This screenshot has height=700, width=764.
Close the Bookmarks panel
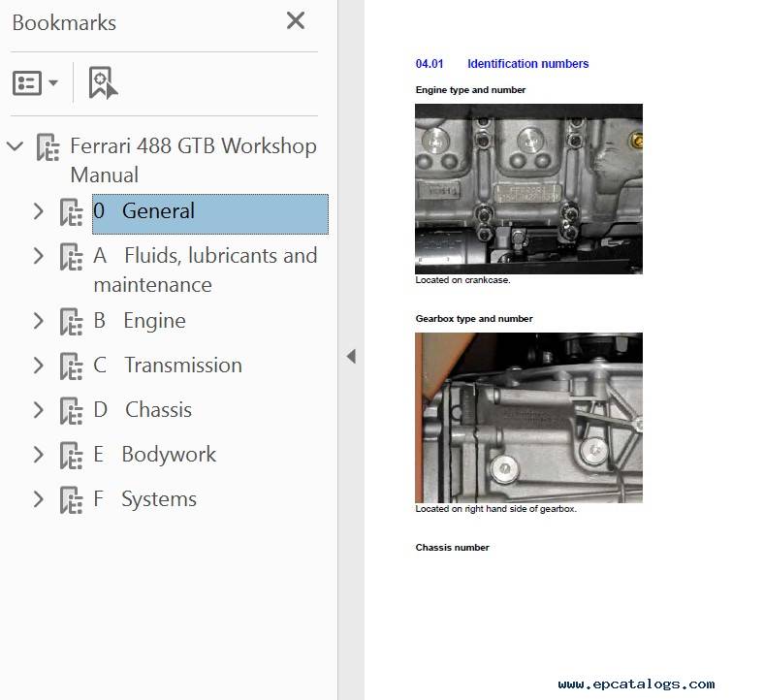pyautogui.click(x=296, y=21)
